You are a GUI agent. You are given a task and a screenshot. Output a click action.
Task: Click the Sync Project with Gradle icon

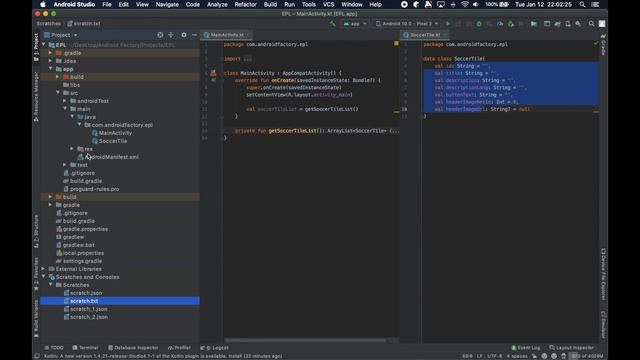click(558, 24)
